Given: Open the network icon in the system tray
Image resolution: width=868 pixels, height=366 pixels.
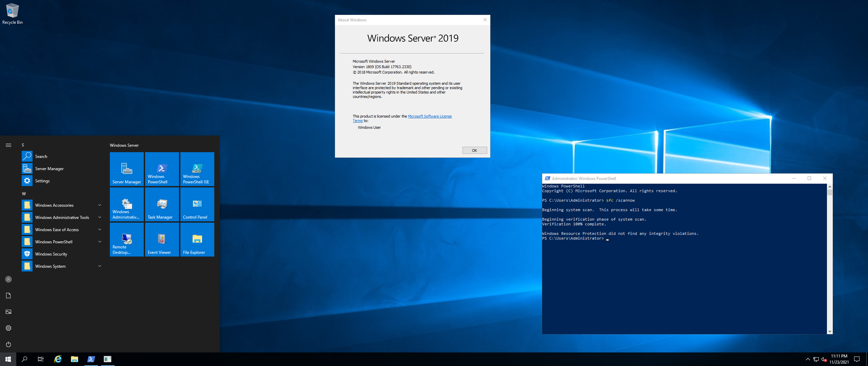Looking at the screenshot, I should [x=816, y=359].
